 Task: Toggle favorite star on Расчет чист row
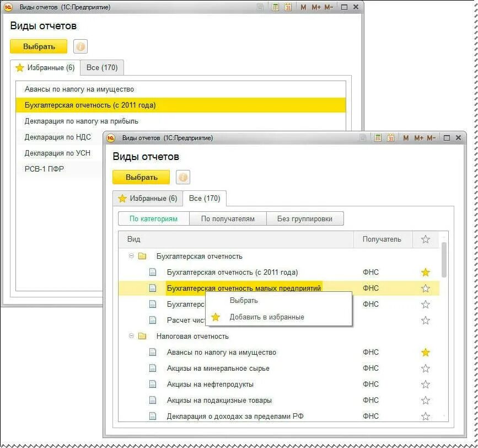pos(426,320)
